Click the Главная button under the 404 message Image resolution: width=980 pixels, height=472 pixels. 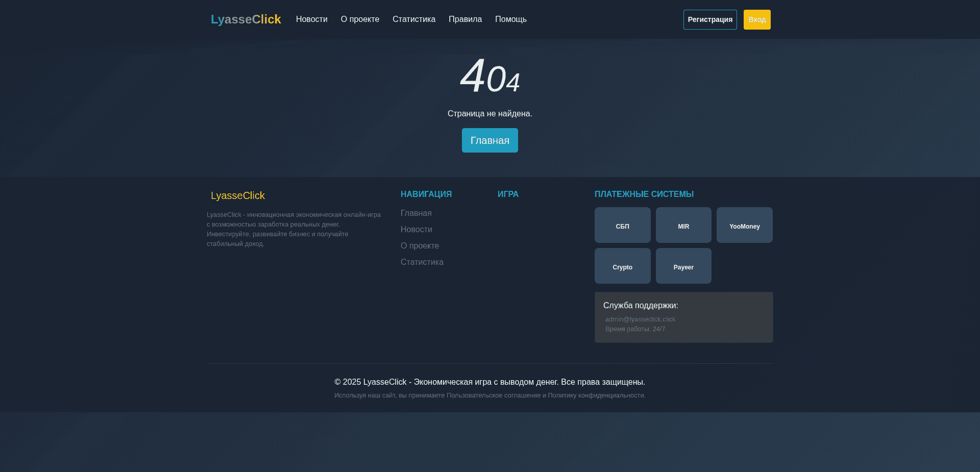[x=489, y=140]
